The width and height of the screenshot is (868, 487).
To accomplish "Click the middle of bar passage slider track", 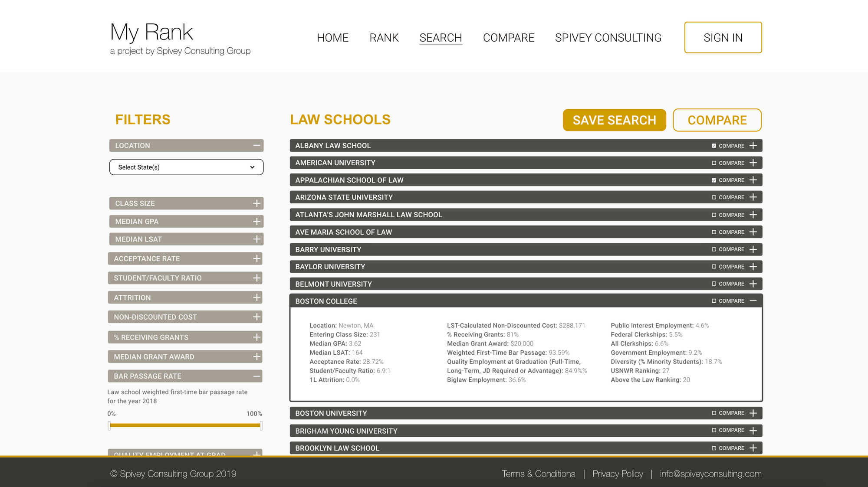I will tap(185, 425).
